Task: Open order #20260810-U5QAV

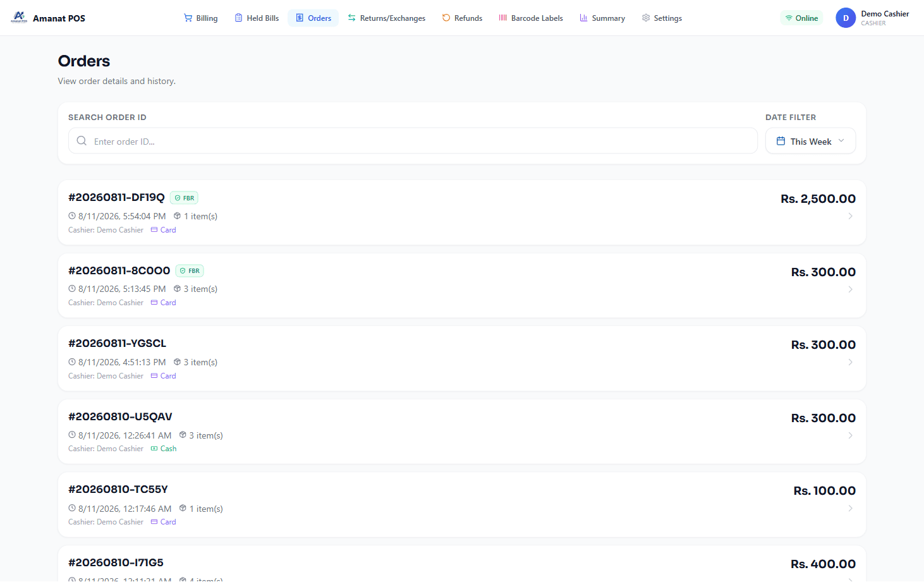Action: pyautogui.click(x=462, y=432)
